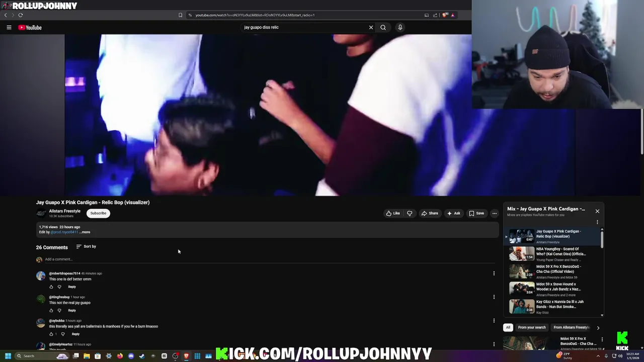This screenshot has height=362, width=644.
Task: Bookmark this page in the browser
Action: 180,15
